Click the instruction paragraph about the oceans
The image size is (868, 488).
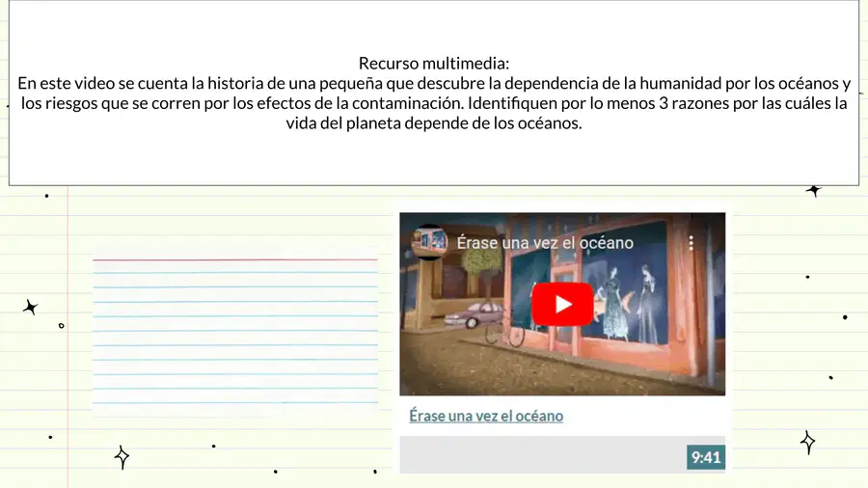434,103
